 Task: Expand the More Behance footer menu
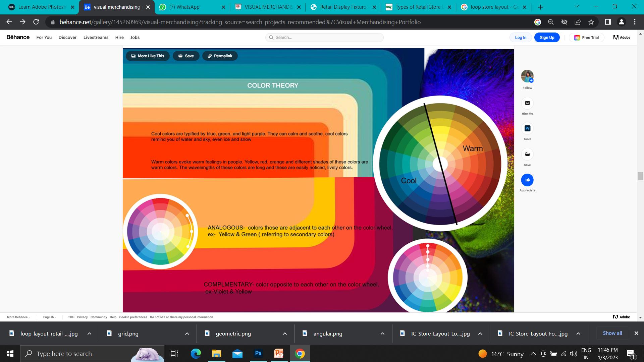pyautogui.click(x=18, y=317)
